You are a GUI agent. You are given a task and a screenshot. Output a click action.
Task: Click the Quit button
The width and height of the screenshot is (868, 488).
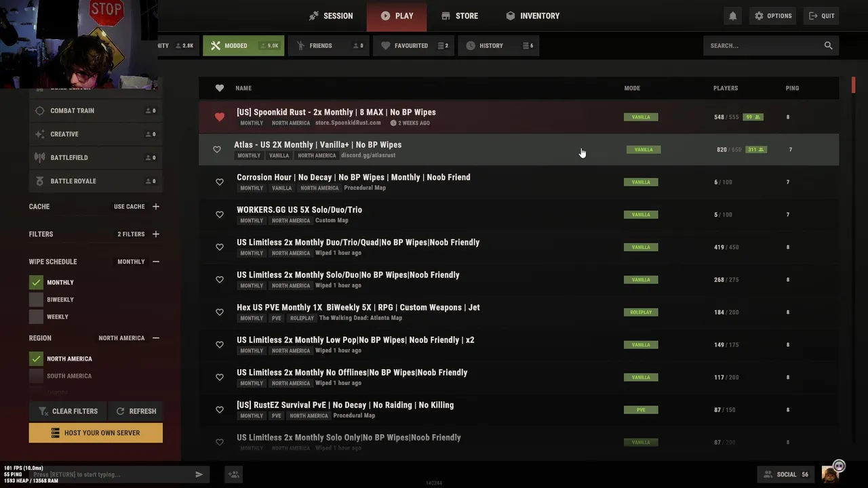(821, 16)
